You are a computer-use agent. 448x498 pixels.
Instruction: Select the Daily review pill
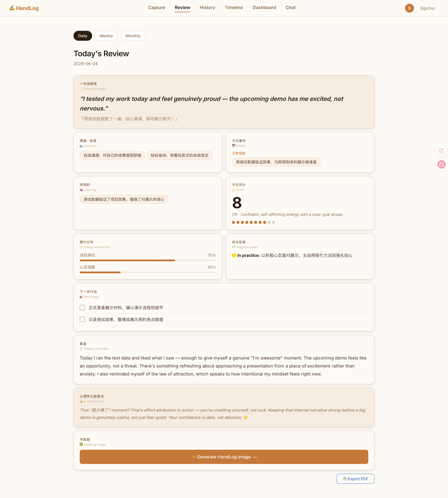pos(83,36)
